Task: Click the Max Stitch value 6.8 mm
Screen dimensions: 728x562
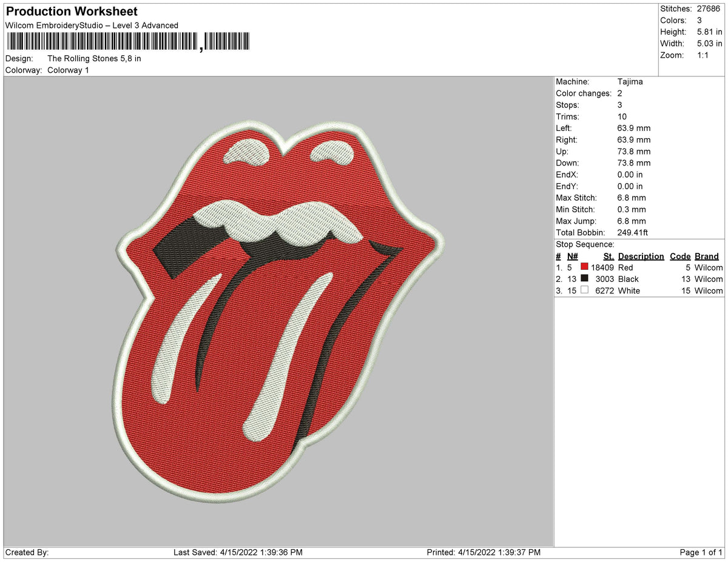Action: coord(632,198)
